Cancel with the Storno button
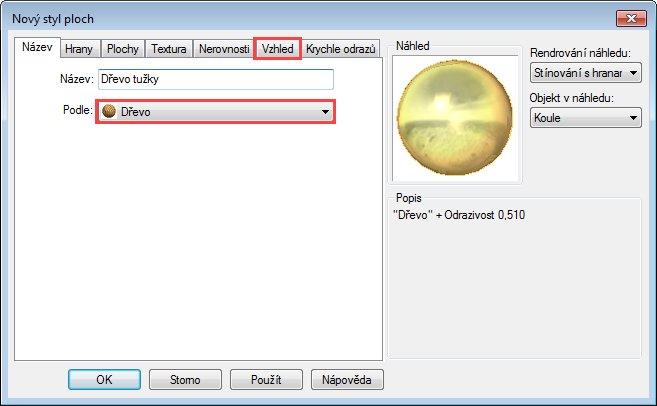 pyautogui.click(x=185, y=380)
